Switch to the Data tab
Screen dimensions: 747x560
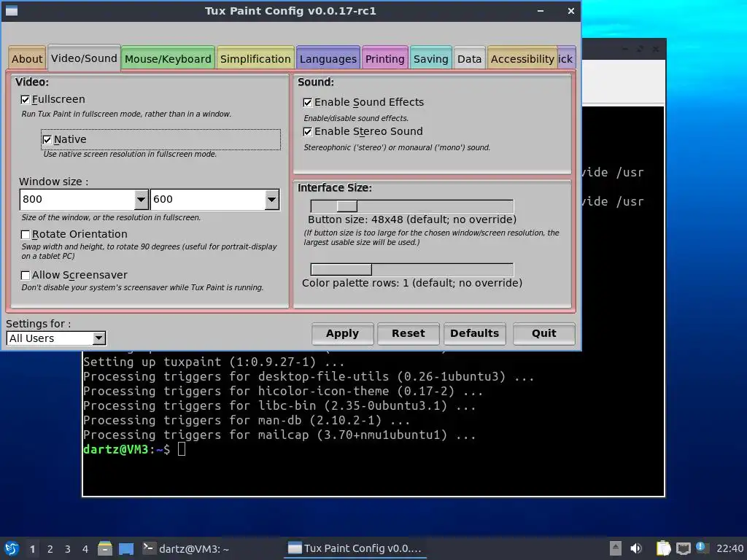tap(469, 58)
